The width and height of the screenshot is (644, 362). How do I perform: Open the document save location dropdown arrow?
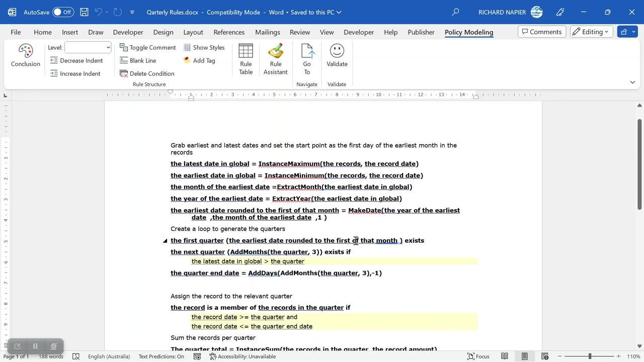(x=339, y=12)
